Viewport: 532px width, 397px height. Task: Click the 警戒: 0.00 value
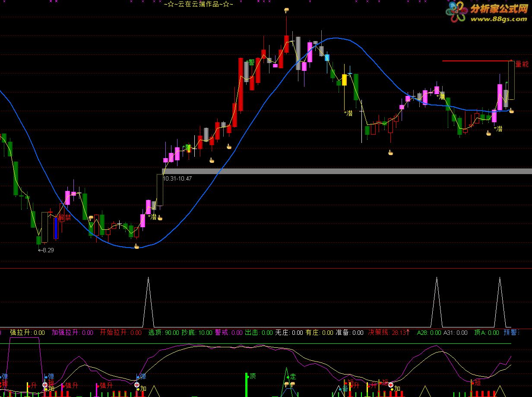click(229, 333)
